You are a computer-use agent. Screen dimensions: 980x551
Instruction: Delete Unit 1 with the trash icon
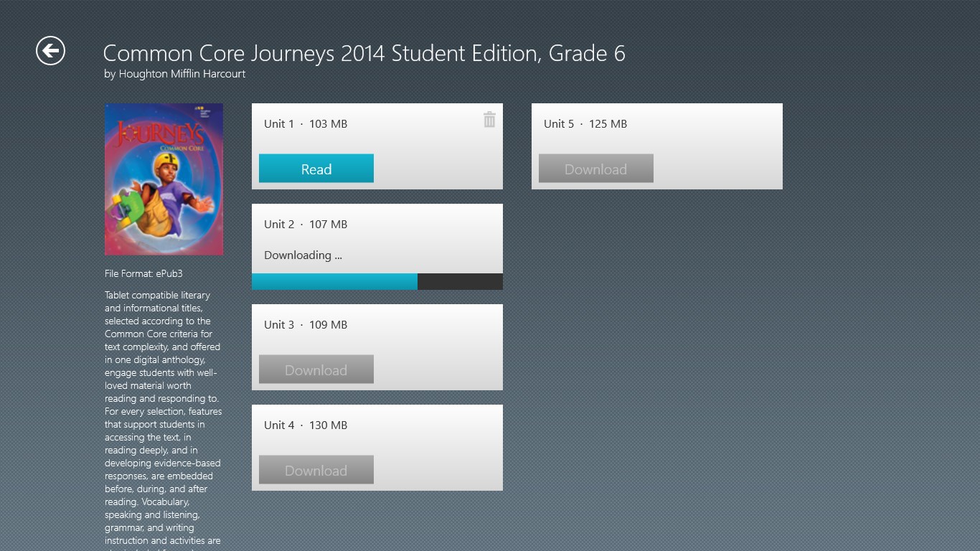489,120
